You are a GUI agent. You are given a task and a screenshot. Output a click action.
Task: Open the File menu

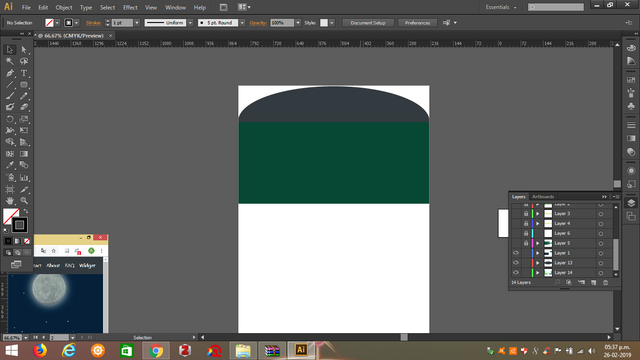(26, 7)
